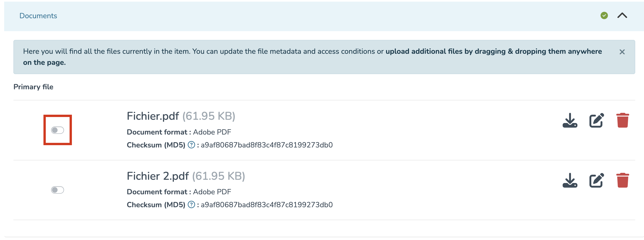
Task: Click the Fichier 2.pdf file name
Action: 157,176
